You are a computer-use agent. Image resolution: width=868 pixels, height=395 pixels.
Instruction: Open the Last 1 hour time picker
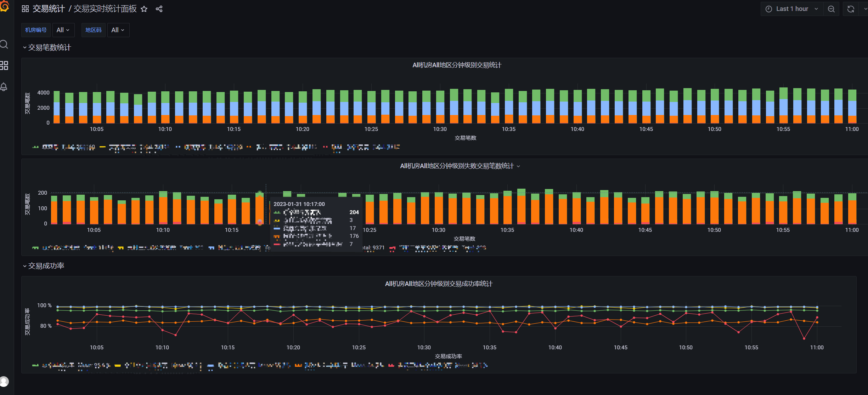pos(792,9)
